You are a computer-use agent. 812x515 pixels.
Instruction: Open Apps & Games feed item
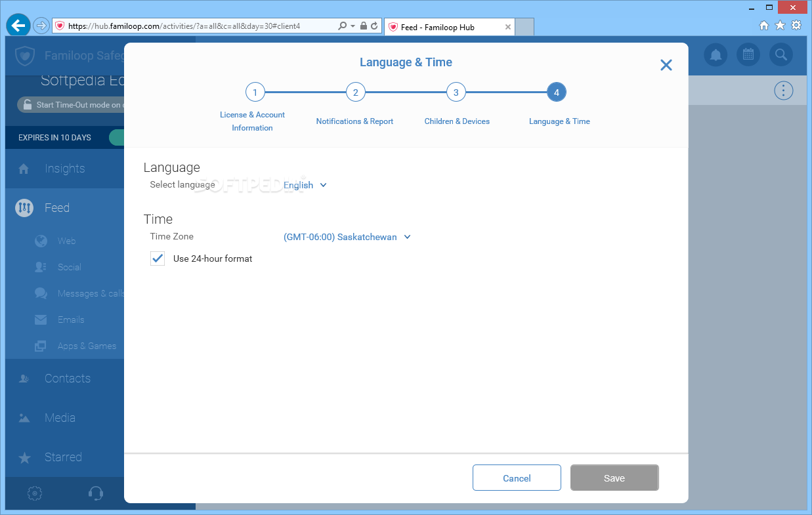coord(87,346)
